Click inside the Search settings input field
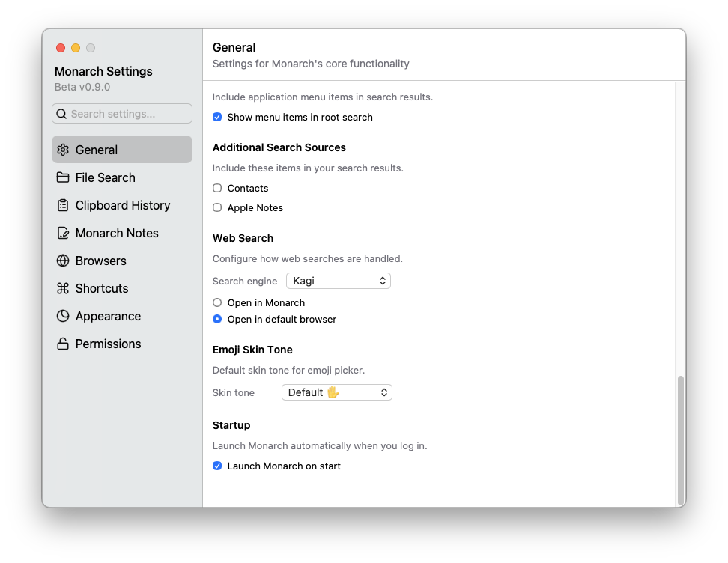 click(121, 113)
